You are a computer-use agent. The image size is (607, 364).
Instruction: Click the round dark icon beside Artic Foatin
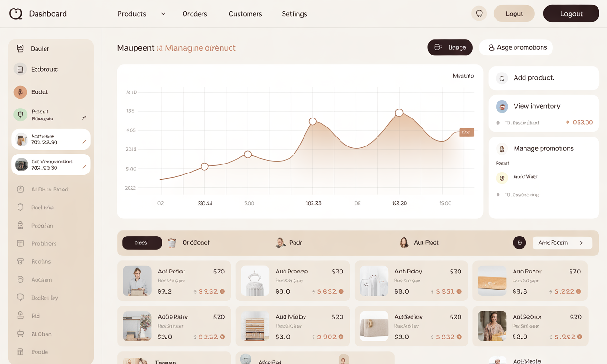pyautogui.click(x=519, y=243)
